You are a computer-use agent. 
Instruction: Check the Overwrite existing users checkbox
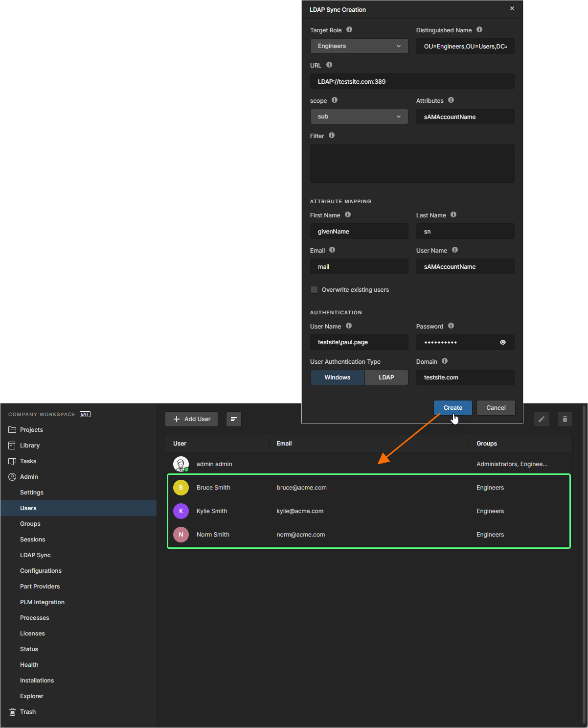314,289
